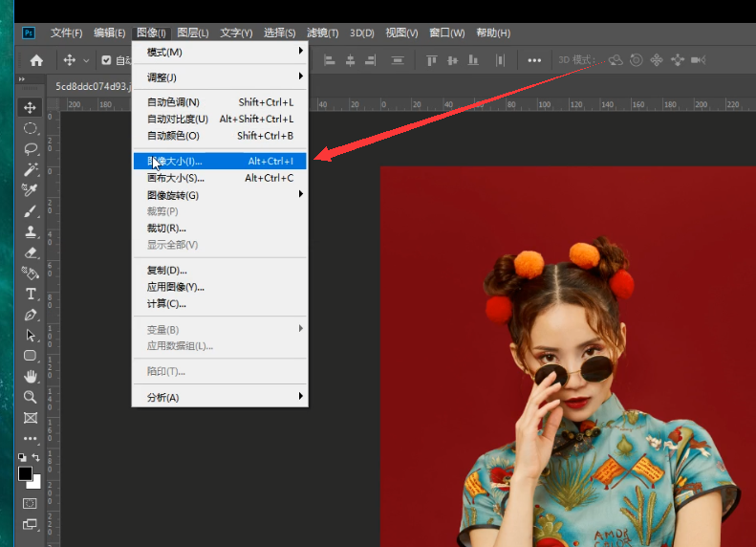Expand the 分析(A) submenu
This screenshot has width=756, height=547.
[x=220, y=398]
